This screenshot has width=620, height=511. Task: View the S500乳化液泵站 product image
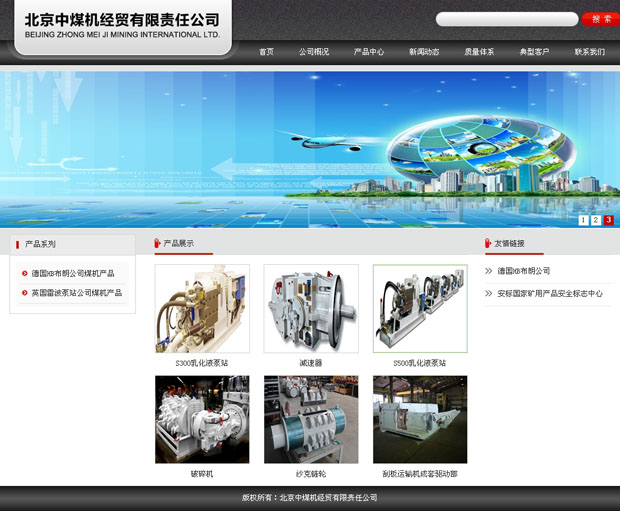(420, 308)
